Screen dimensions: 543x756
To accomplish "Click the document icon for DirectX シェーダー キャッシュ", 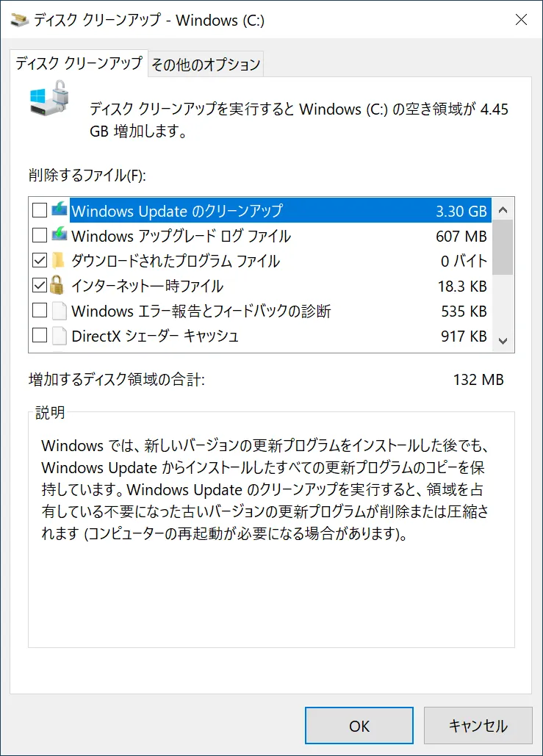I will [x=59, y=336].
